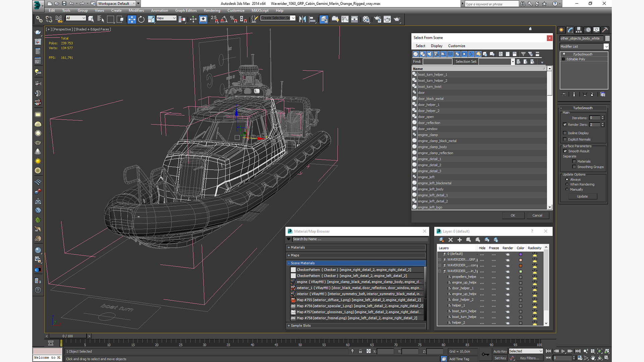The height and width of the screenshot is (362, 644).
Task: Click the Bind to Space Warp icon
Action: pos(59,19)
